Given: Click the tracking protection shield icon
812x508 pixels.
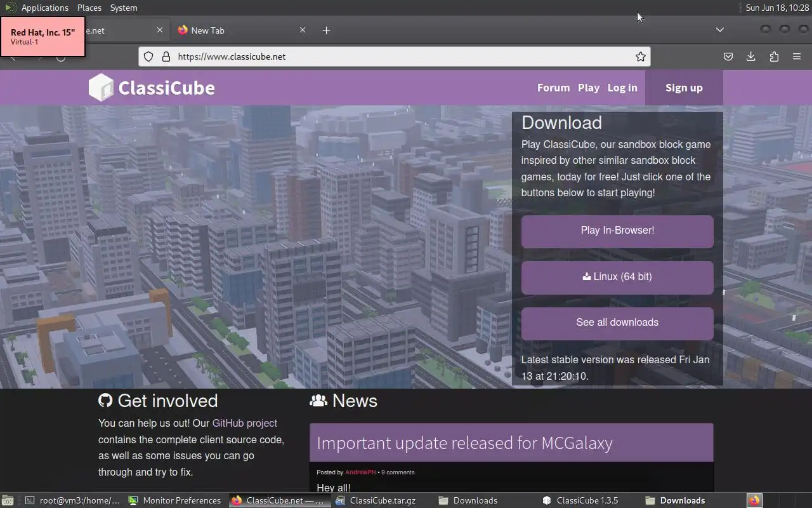Looking at the screenshot, I should click(148, 57).
